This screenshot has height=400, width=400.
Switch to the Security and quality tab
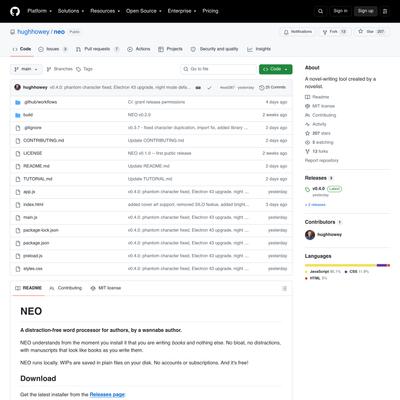pyautogui.click(x=214, y=49)
